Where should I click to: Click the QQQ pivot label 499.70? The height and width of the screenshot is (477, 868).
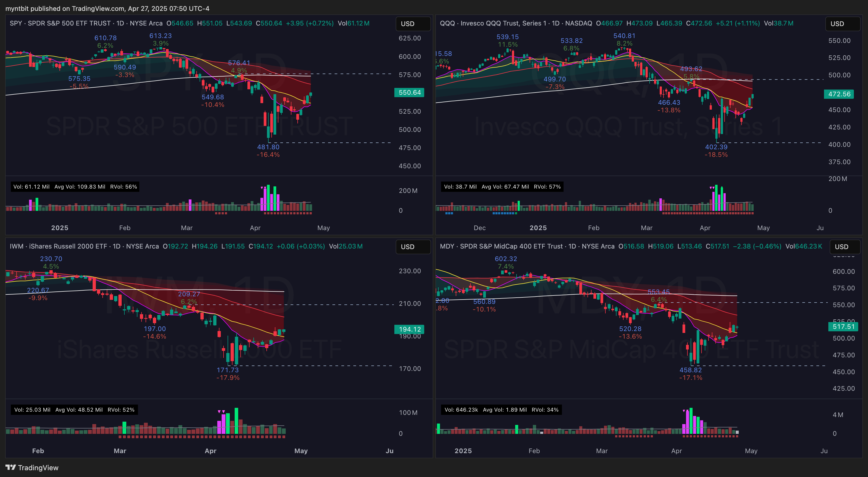pyautogui.click(x=555, y=79)
